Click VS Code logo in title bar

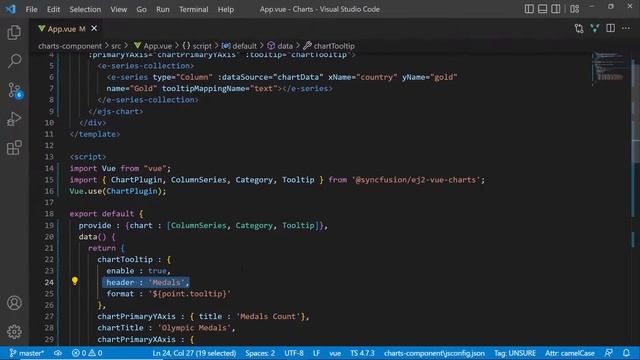click(11, 9)
